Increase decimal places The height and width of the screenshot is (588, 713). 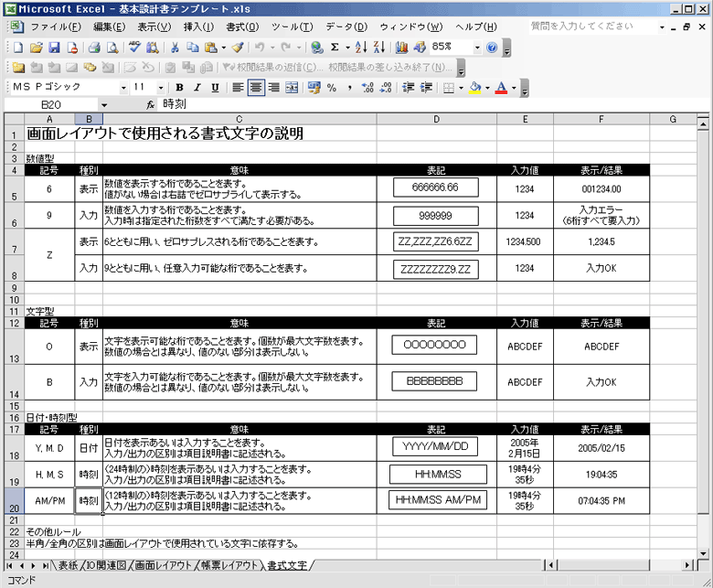(x=367, y=87)
